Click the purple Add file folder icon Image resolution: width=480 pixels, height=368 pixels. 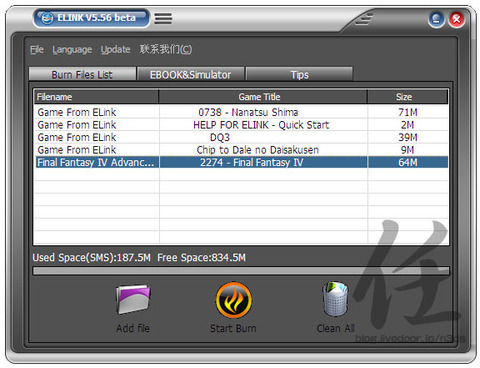tap(133, 299)
